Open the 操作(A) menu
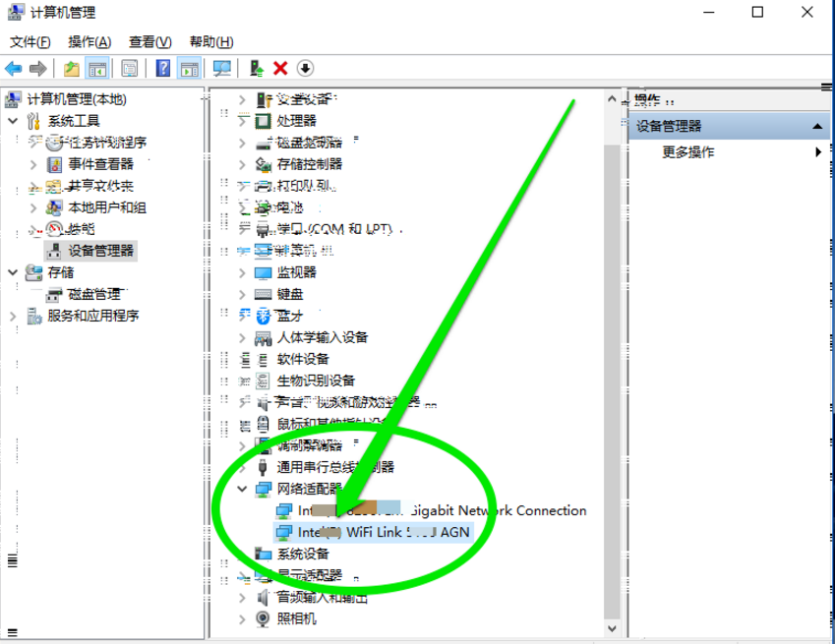This screenshot has height=644, width=835. 89,41
